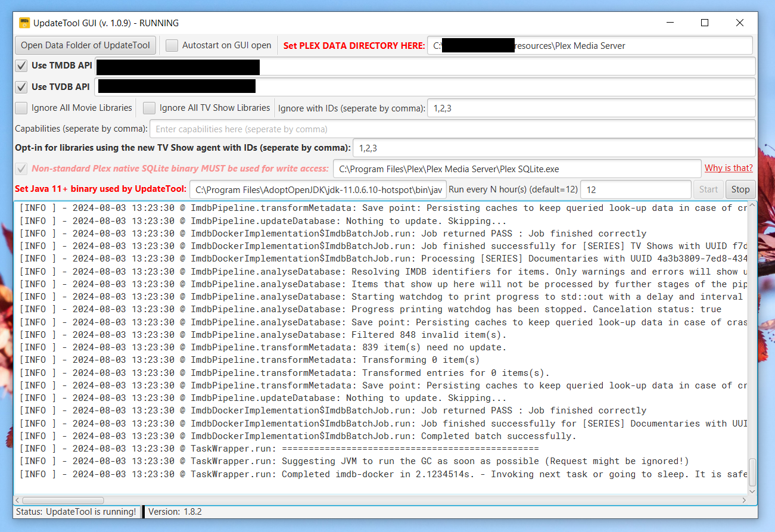Minimize the UpdateTool GUI window
This screenshot has height=532, width=775.
pyautogui.click(x=670, y=23)
